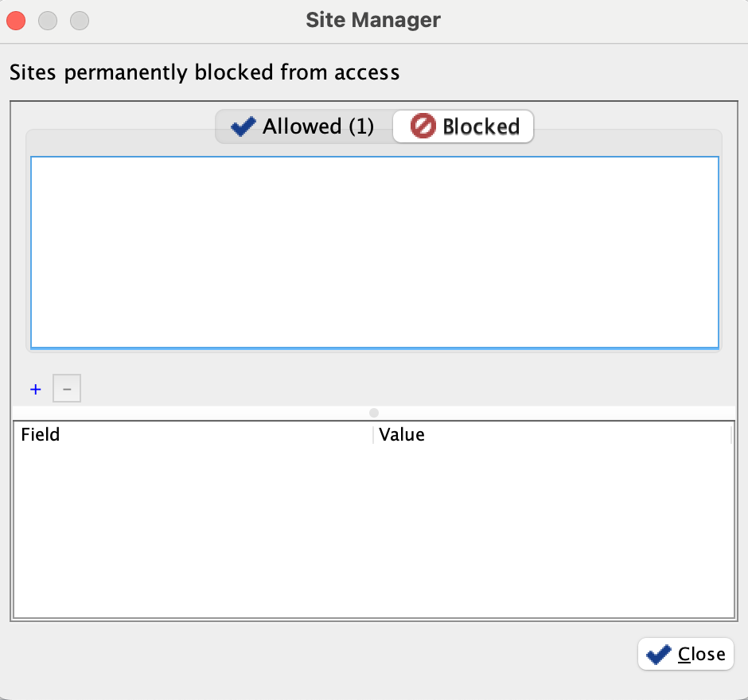
Task: Click the split pane divider dot handle
Action: pyautogui.click(x=374, y=412)
